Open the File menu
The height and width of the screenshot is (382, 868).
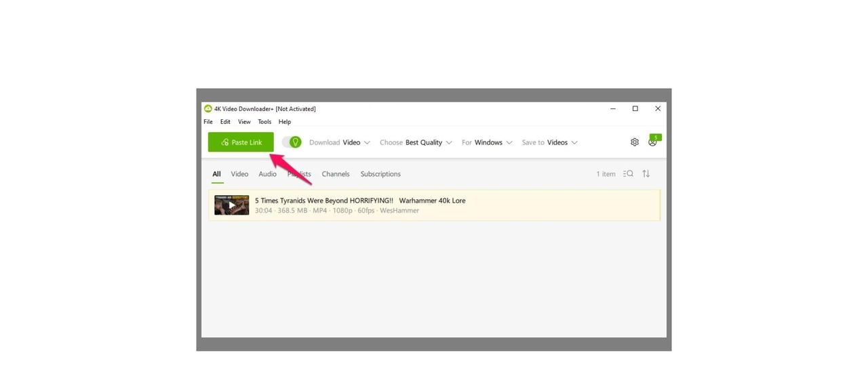pos(208,122)
